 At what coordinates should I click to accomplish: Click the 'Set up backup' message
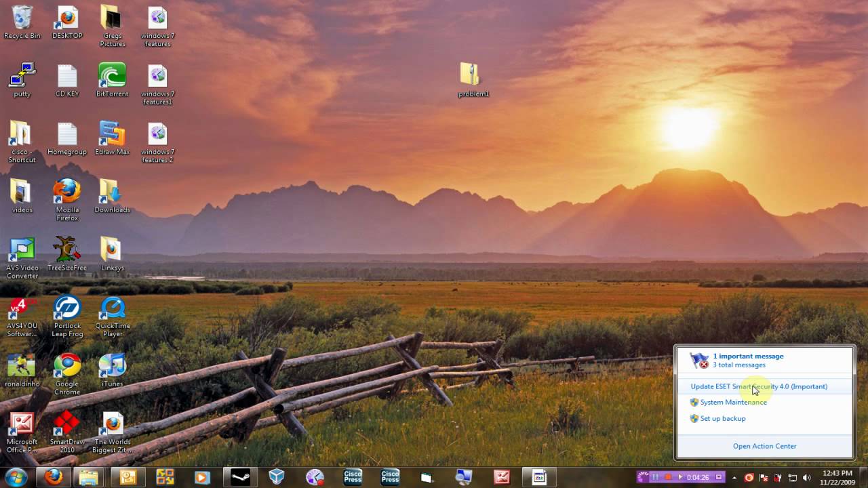click(723, 418)
